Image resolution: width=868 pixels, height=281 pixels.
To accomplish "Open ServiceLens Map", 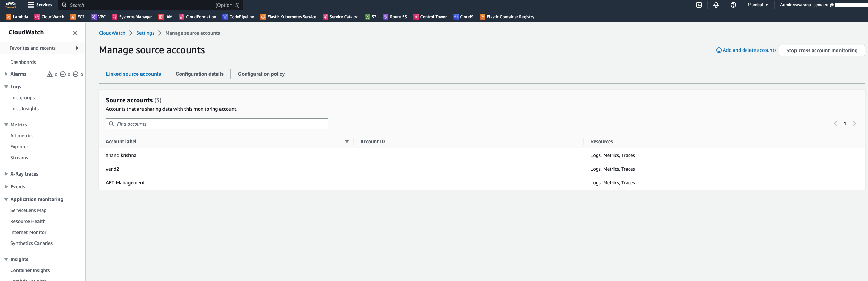I will pyautogui.click(x=28, y=210).
